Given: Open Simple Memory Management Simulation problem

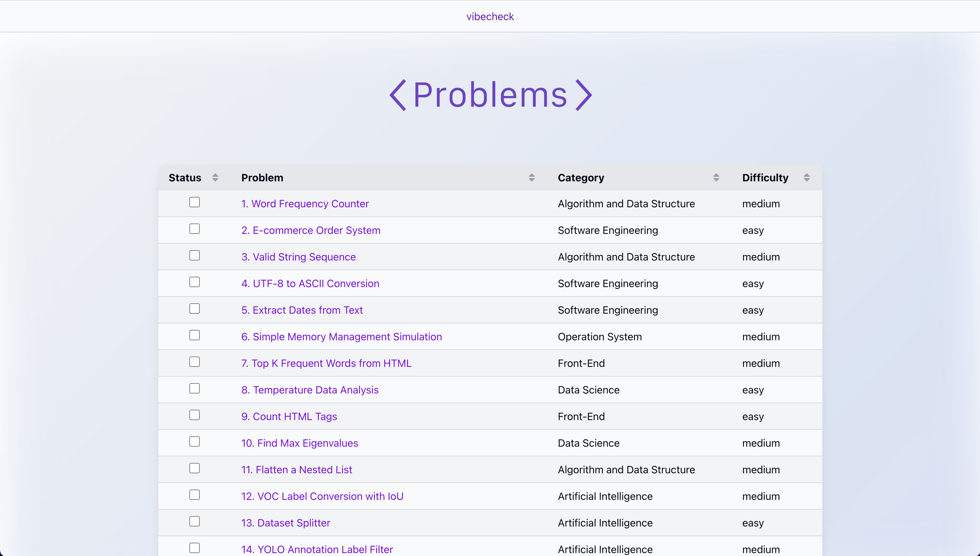Looking at the screenshot, I should [x=341, y=337].
